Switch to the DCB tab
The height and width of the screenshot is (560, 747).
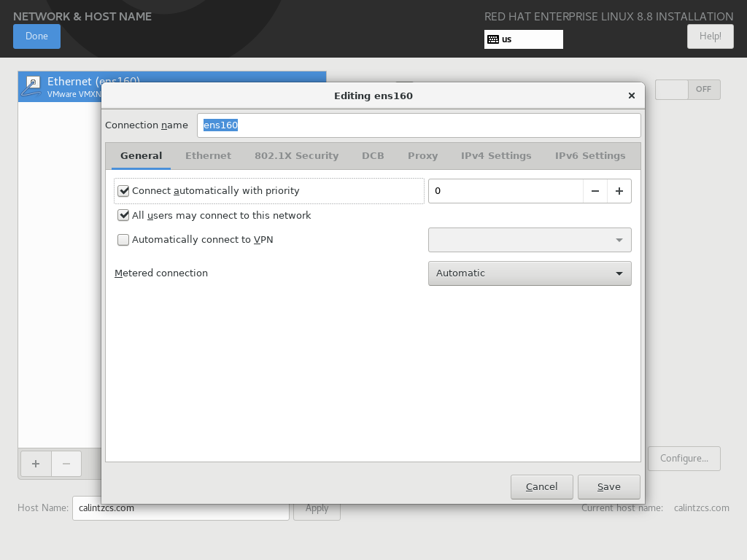click(373, 156)
